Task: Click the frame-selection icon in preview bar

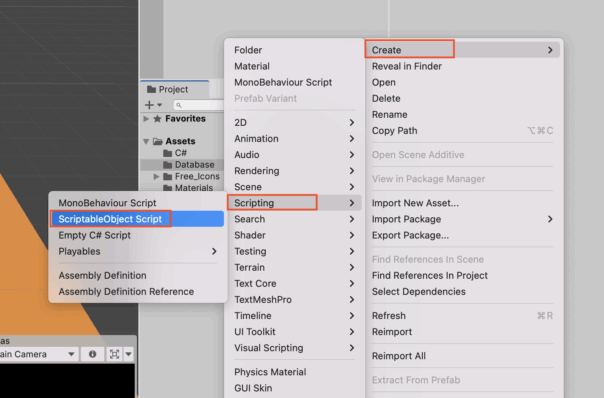Action: pos(114,354)
